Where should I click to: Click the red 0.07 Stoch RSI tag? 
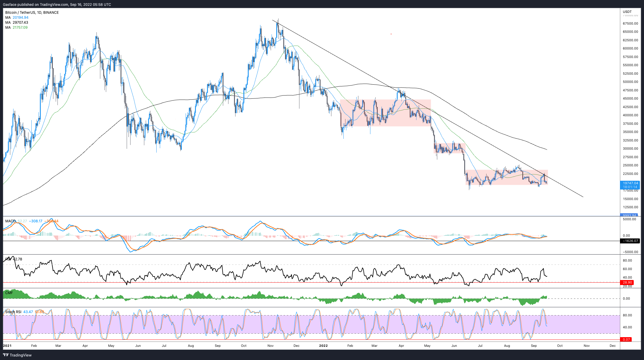tap(626, 339)
